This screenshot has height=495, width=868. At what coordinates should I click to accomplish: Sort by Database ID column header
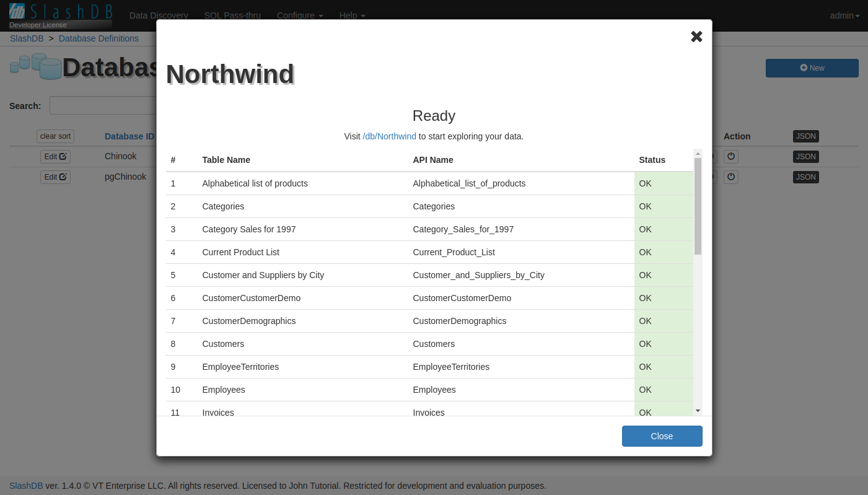[129, 136]
